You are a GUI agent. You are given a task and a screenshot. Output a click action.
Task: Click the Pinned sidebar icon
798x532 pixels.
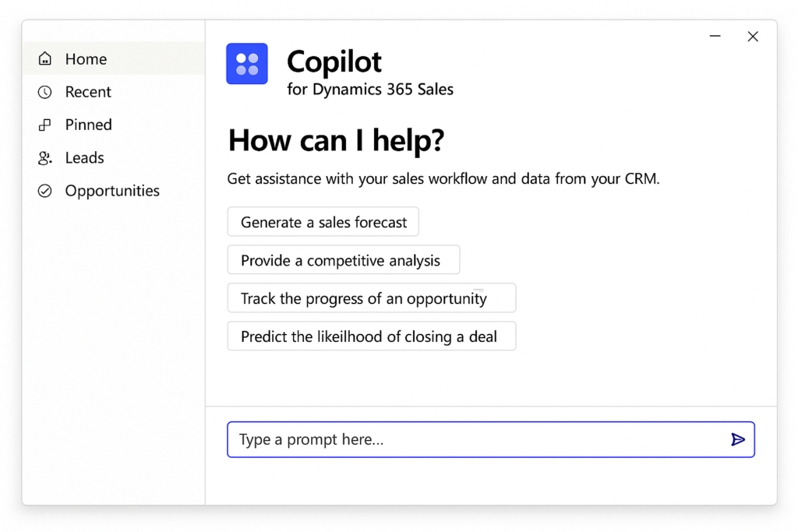point(45,125)
